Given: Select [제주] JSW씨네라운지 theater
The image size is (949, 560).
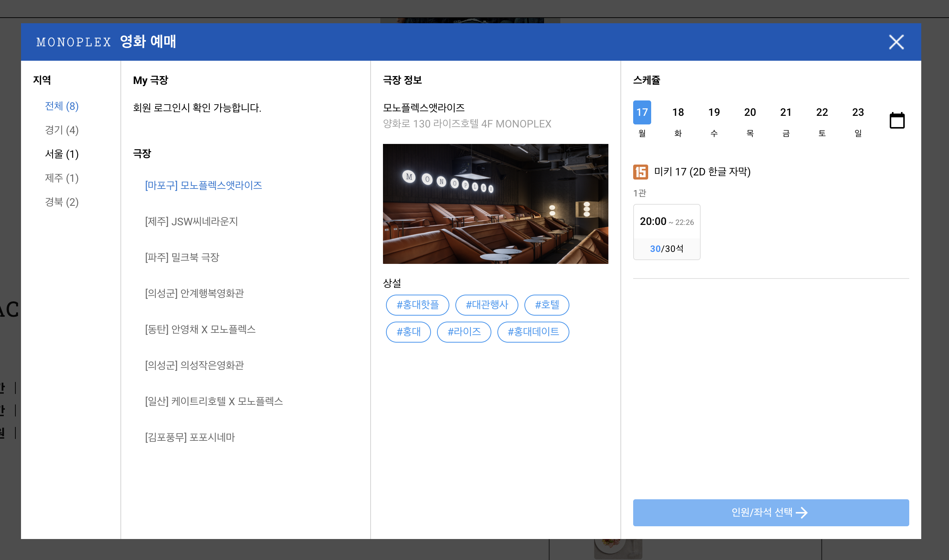Looking at the screenshot, I should coord(191,222).
